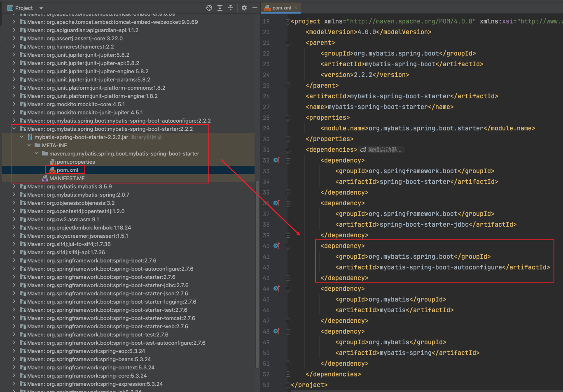
Task: Select Maven org.mockito:mockito-core:4.5.1 row
Action: pos(128,104)
